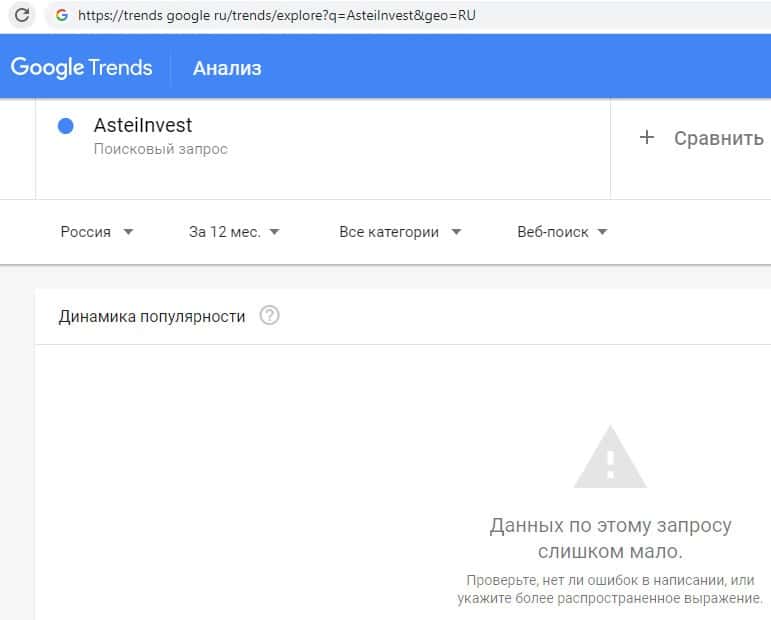Click the blue dot next to AsteiInvest
The image size is (771, 620).
(66, 126)
